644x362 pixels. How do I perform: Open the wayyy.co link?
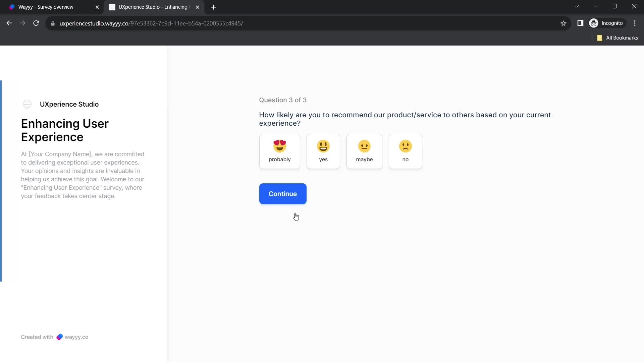[x=72, y=337]
